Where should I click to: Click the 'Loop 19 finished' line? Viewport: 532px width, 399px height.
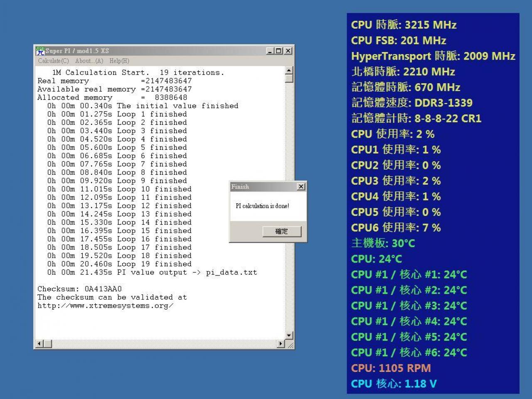click(119, 264)
